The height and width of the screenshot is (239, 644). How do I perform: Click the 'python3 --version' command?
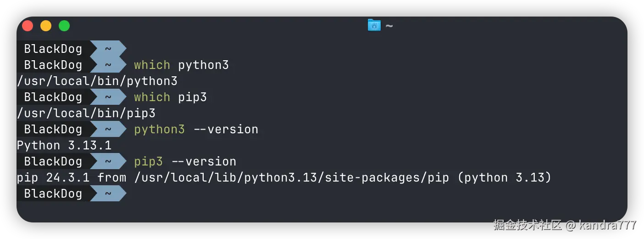pos(196,129)
